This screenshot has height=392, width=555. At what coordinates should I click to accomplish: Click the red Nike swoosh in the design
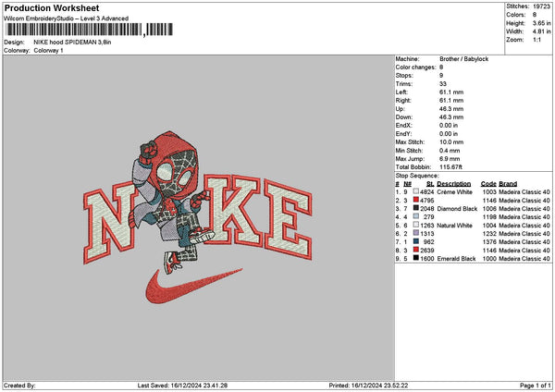pos(193,287)
